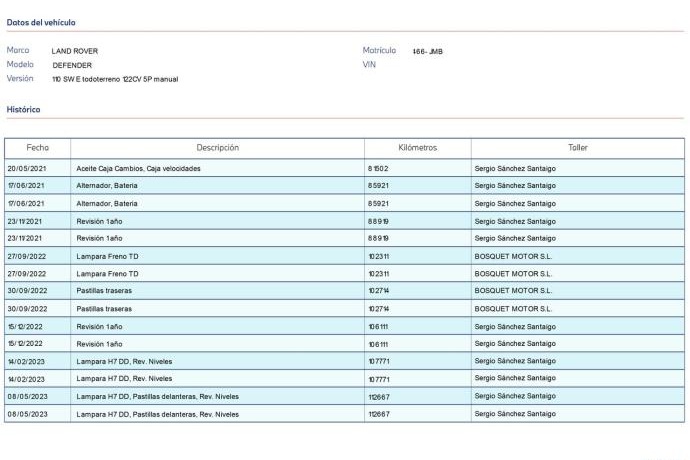This screenshot has width=690, height=460.
Task: Click the Histórico section heading
Action: pos(23,109)
